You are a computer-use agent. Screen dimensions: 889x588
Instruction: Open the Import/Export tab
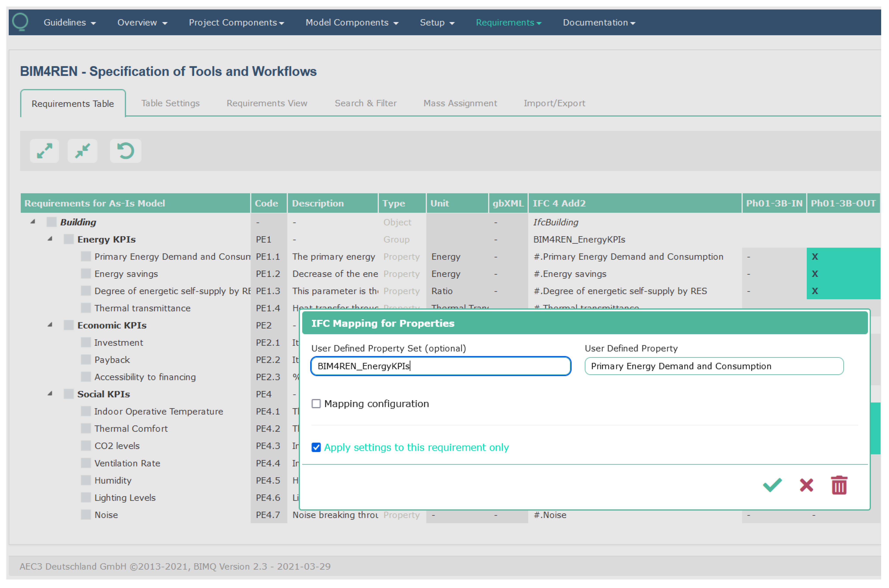(x=554, y=103)
